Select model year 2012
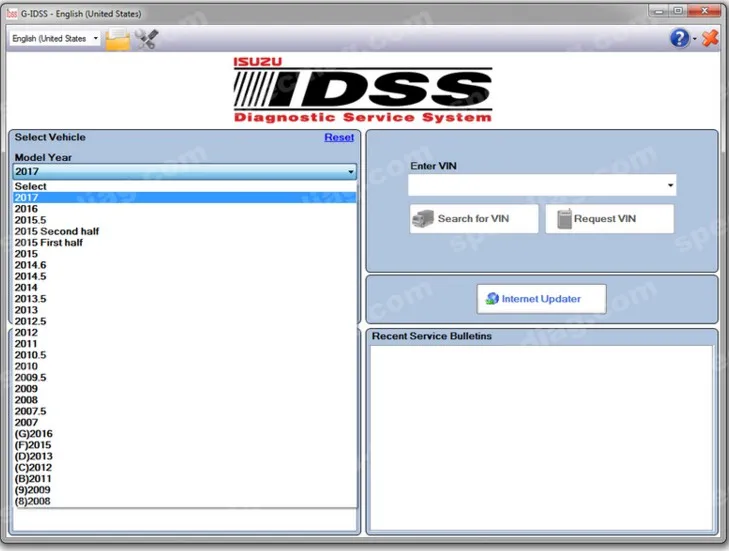This screenshot has width=729, height=551. pos(185,332)
